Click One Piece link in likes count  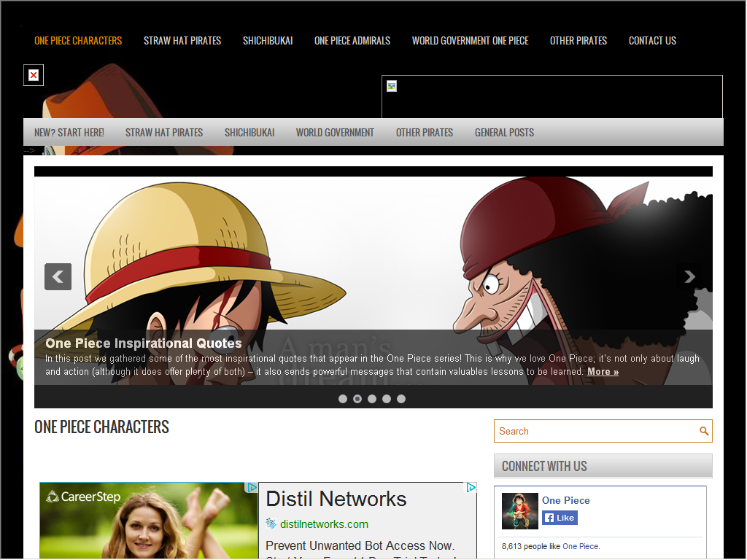[x=580, y=547]
